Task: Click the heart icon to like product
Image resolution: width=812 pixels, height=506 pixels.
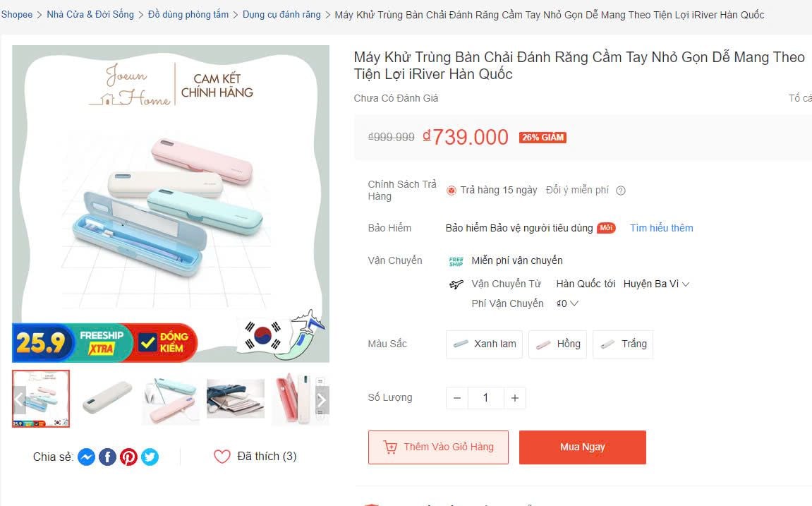Action: (x=222, y=457)
